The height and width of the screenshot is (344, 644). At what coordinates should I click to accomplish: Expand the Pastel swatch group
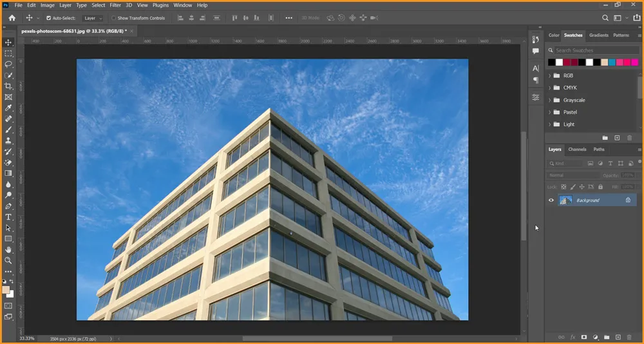click(550, 112)
